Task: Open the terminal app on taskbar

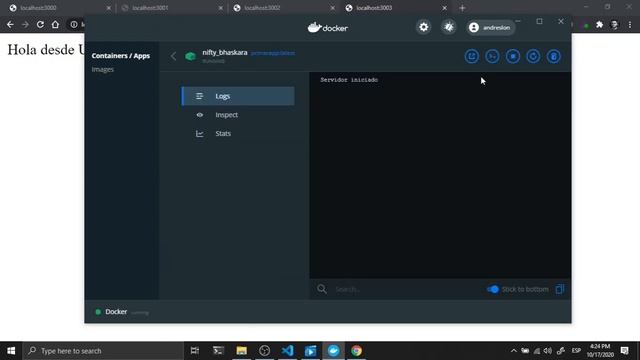Action: pyautogui.click(x=218, y=351)
